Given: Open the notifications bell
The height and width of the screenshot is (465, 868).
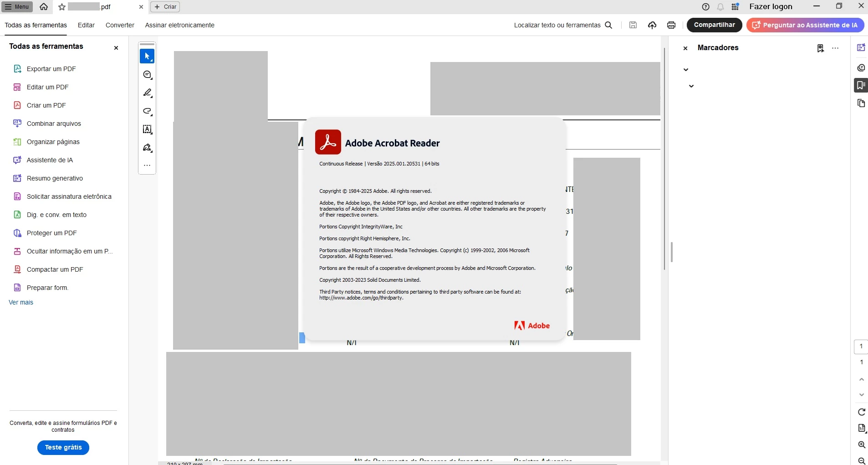Looking at the screenshot, I should [x=720, y=7].
